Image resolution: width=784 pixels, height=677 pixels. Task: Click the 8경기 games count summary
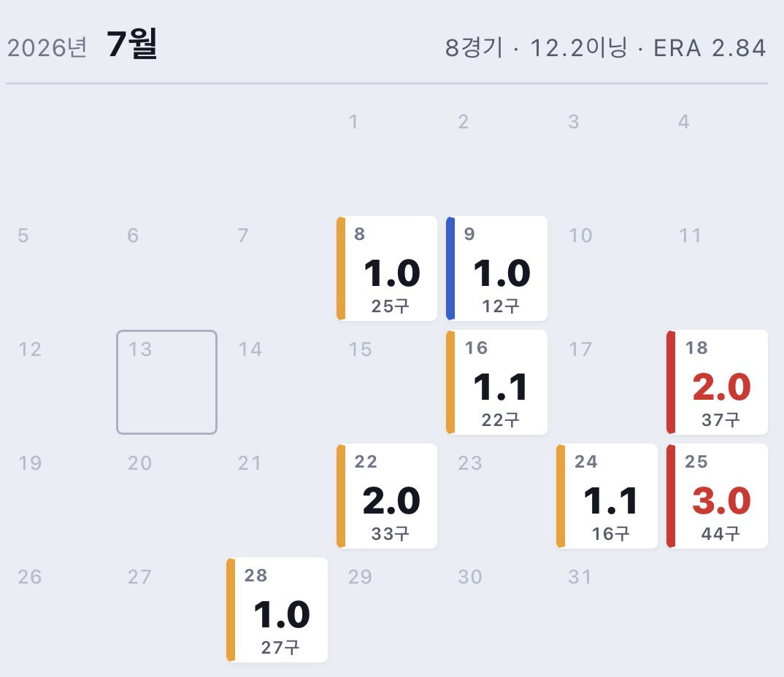pos(474,48)
